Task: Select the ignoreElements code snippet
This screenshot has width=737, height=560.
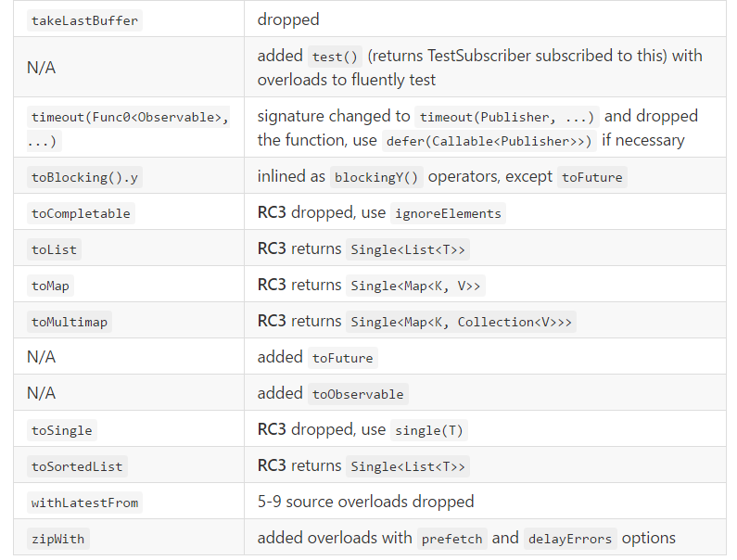Action: (449, 213)
